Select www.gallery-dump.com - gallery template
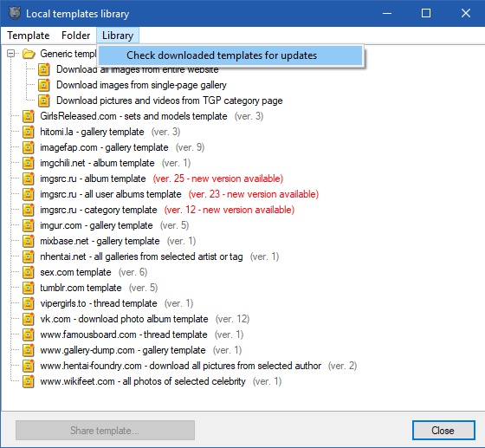The height and width of the screenshot is (448, 485). tap(123, 350)
